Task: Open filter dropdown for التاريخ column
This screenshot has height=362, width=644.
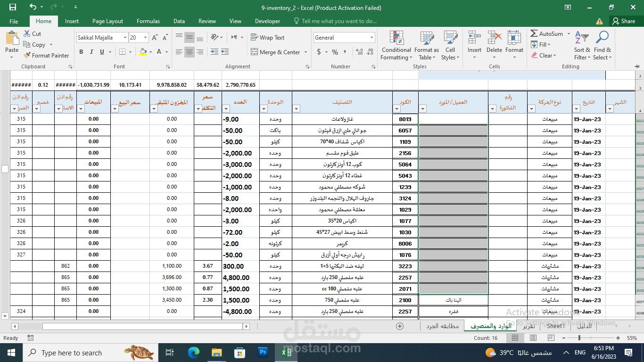Action: (x=576, y=109)
